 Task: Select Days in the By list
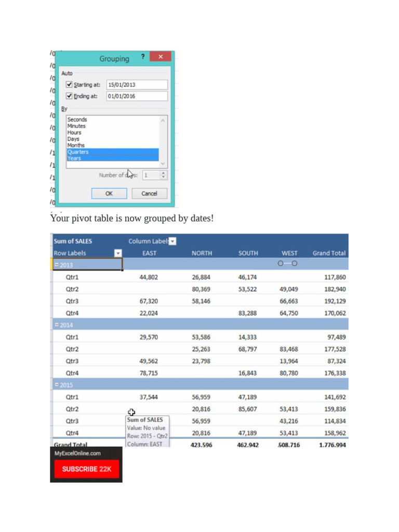click(73, 139)
